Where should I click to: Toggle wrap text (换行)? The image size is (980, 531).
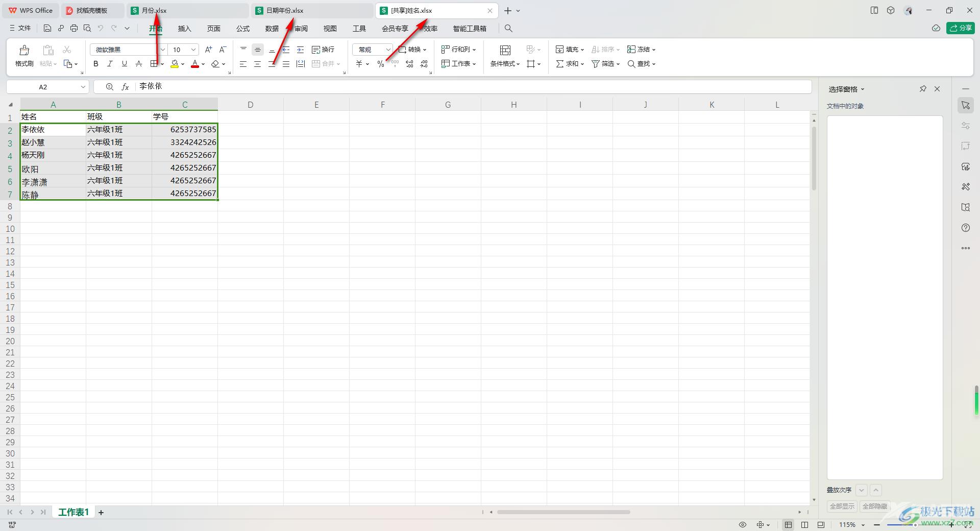(x=323, y=50)
